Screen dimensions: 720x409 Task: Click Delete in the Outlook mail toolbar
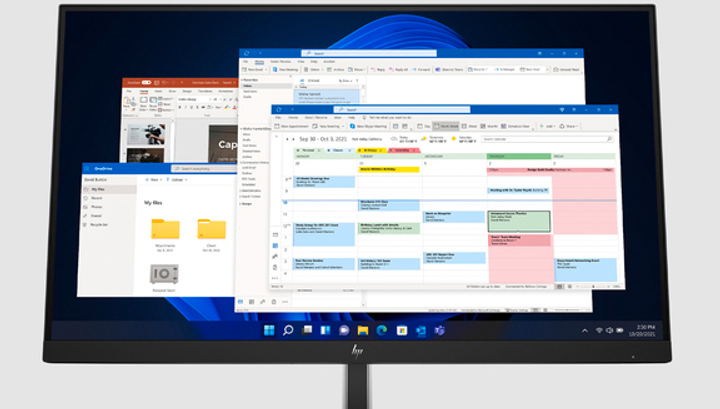[x=312, y=69]
